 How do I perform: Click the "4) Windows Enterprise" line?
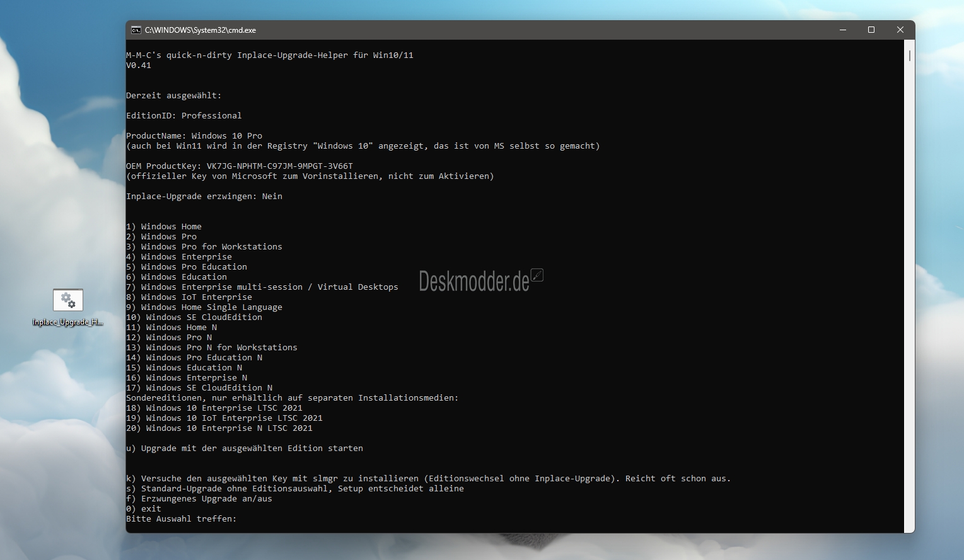[179, 257]
